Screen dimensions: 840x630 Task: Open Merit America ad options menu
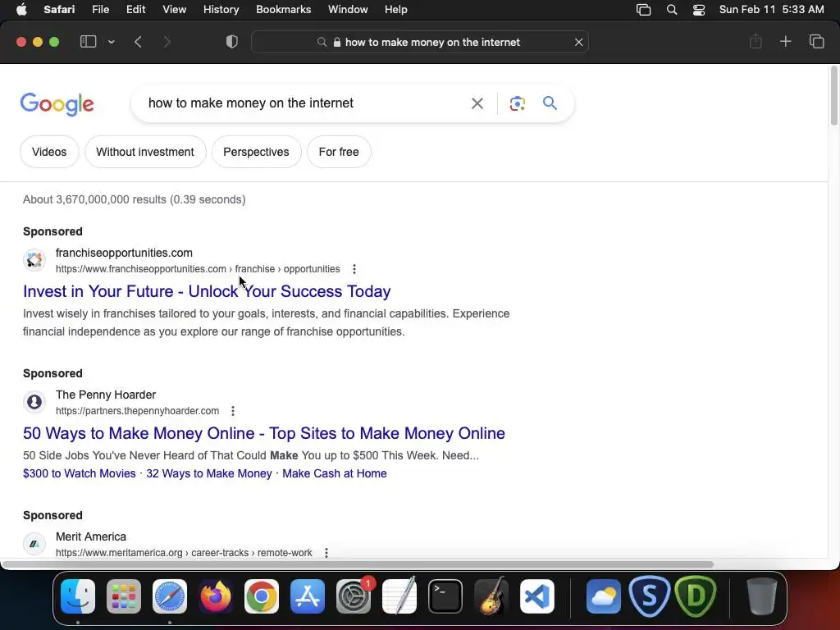(x=326, y=553)
